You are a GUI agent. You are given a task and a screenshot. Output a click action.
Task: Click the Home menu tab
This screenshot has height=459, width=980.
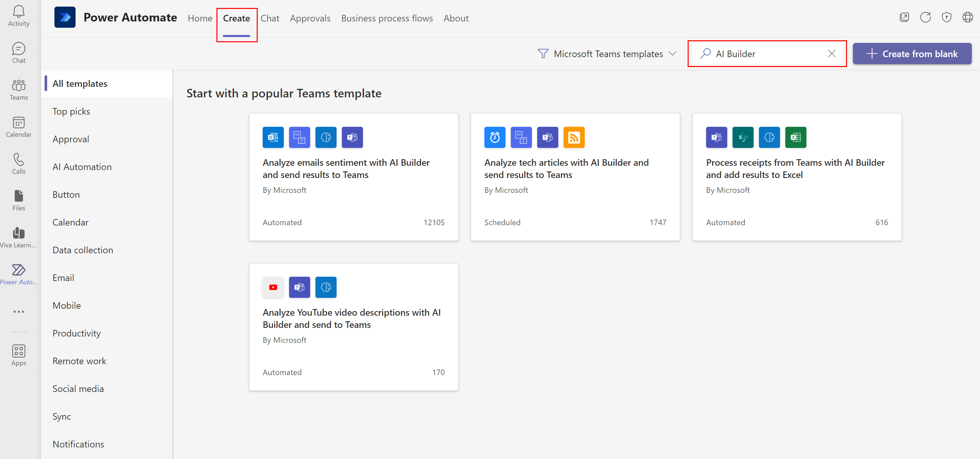(199, 18)
